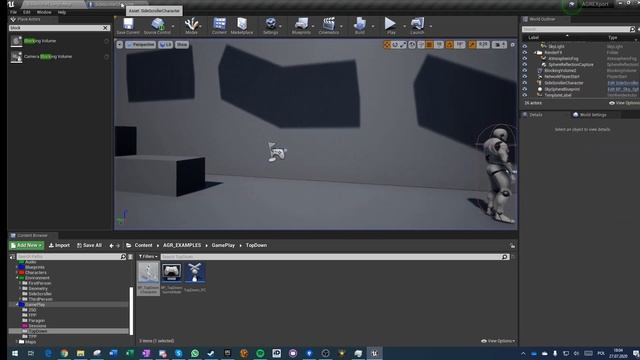Select the rotate gizmo viewport icon
The image size is (640, 360).
point(395,44)
